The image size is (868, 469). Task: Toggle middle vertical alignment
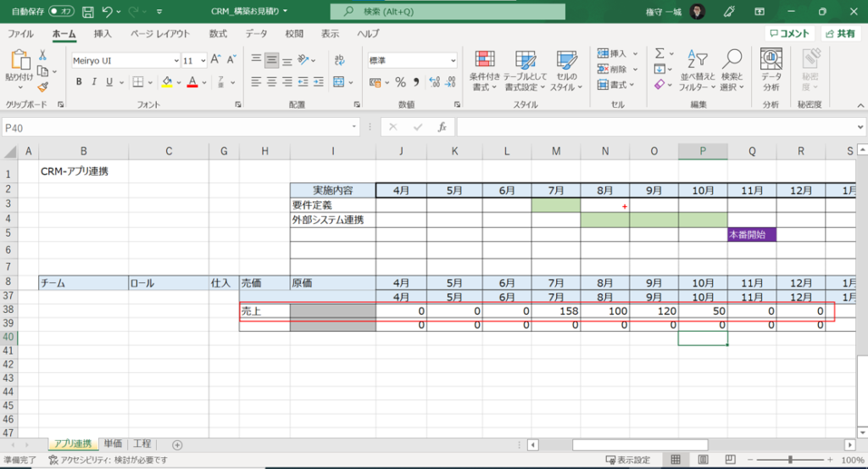click(271, 60)
